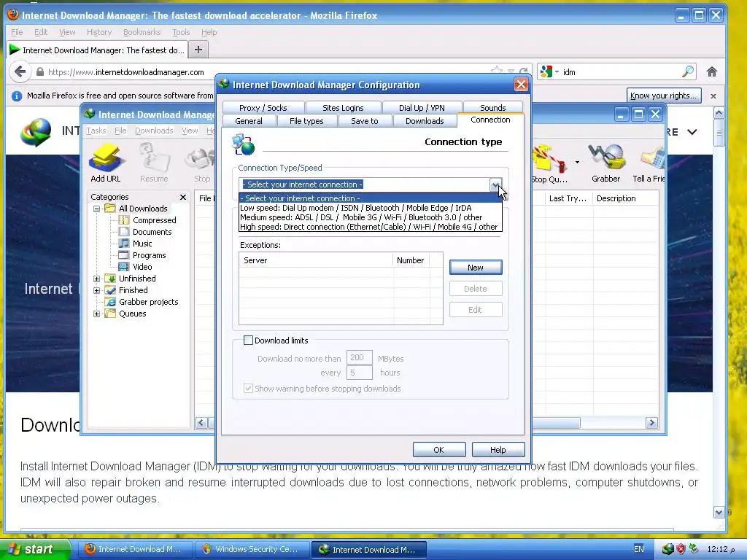Click the Stop Queue toolbar icon
Image resolution: width=747 pixels, height=560 pixels.
(x=549, y=163)
